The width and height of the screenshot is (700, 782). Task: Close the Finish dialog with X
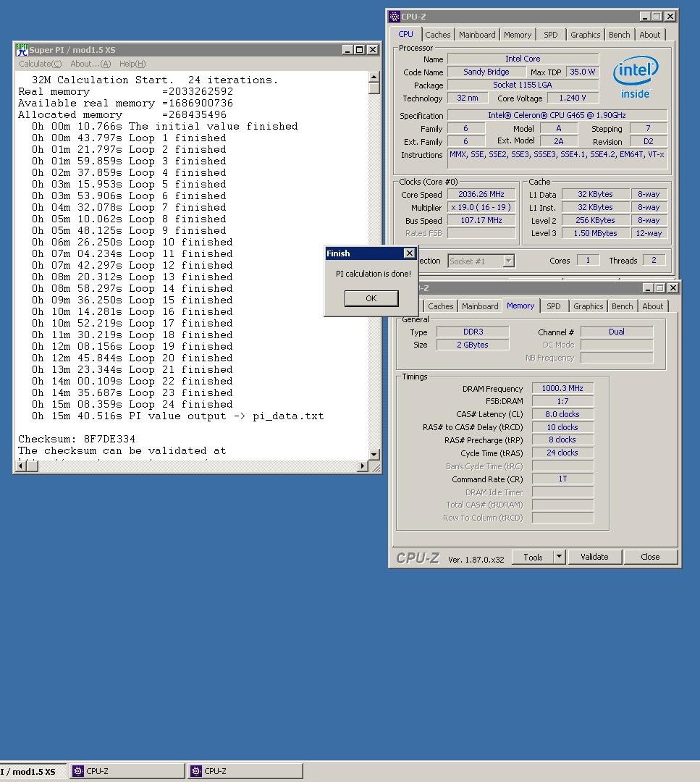pos(409,253)
